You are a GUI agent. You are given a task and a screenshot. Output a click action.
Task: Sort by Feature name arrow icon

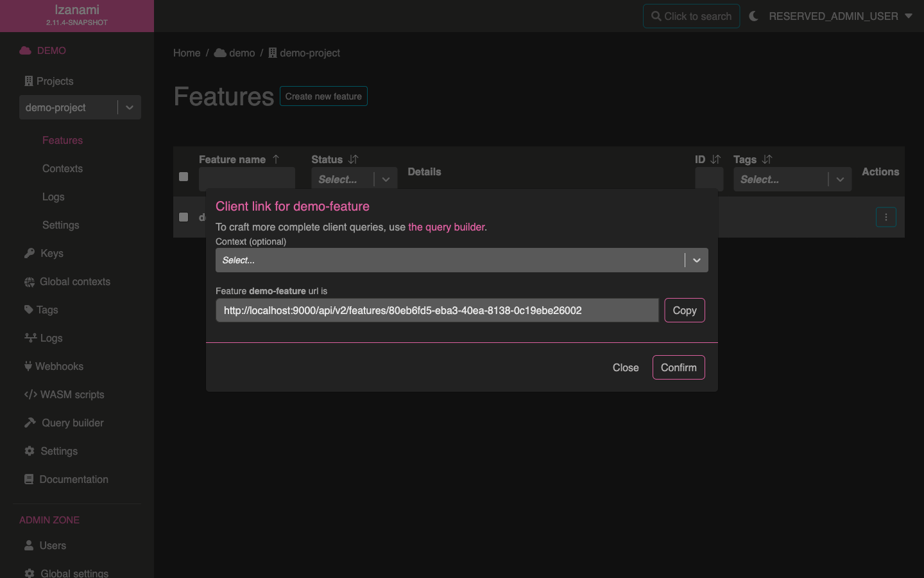[x=276, y=159]
